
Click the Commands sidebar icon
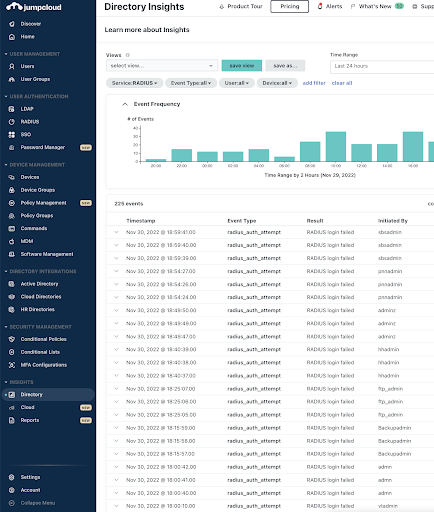[x=12, y=228]
